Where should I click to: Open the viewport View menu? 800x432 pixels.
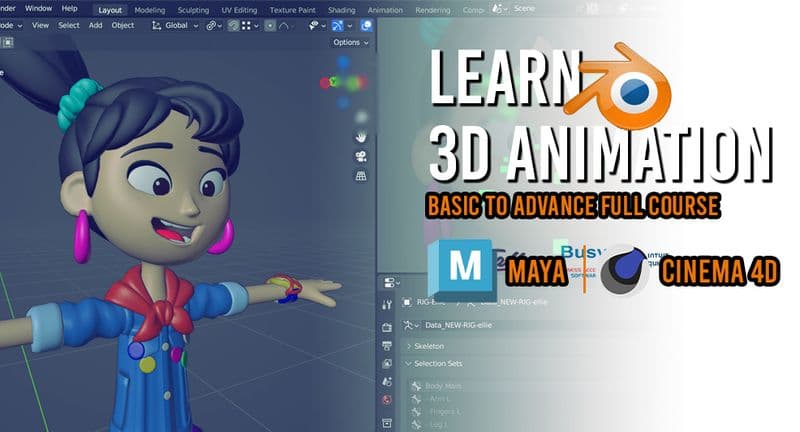[x=40, y=26]
